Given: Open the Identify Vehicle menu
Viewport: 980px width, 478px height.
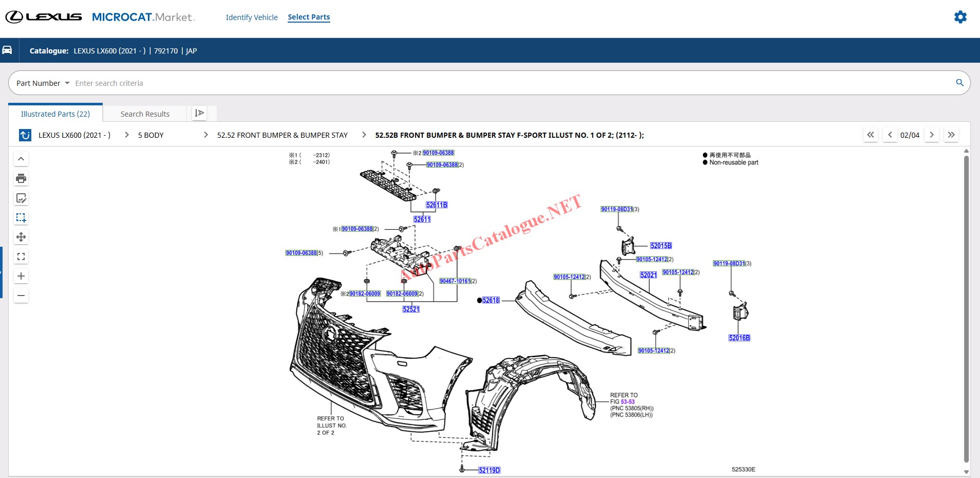Looking at the screenshot, I should point(252,17).
